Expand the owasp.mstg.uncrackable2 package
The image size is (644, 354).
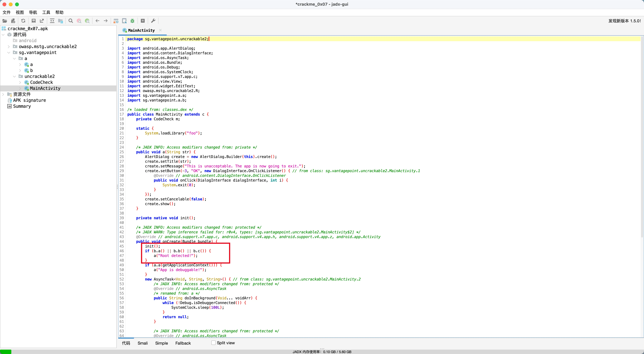(x=9, y=47)
